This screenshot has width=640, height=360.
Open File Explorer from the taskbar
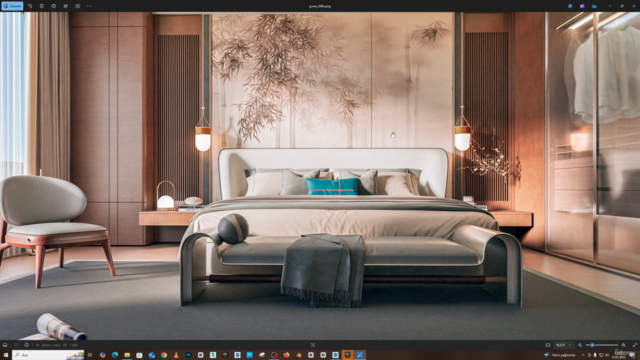127,355
